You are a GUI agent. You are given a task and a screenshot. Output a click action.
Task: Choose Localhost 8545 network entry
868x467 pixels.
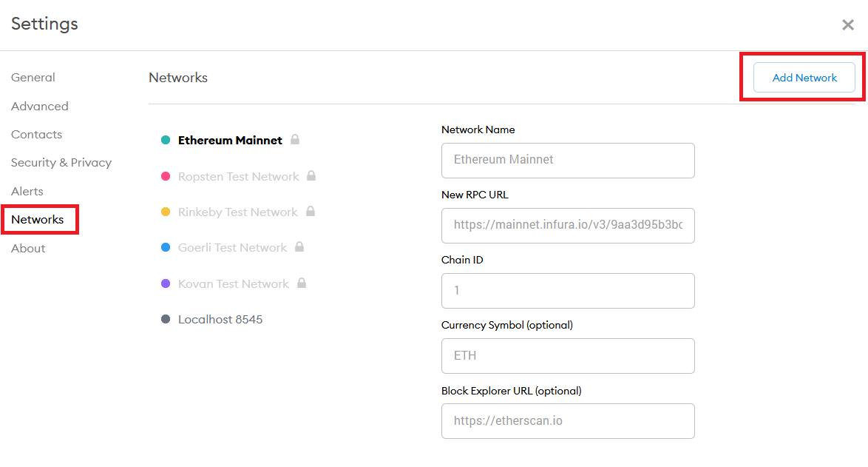tap(220, 320)
